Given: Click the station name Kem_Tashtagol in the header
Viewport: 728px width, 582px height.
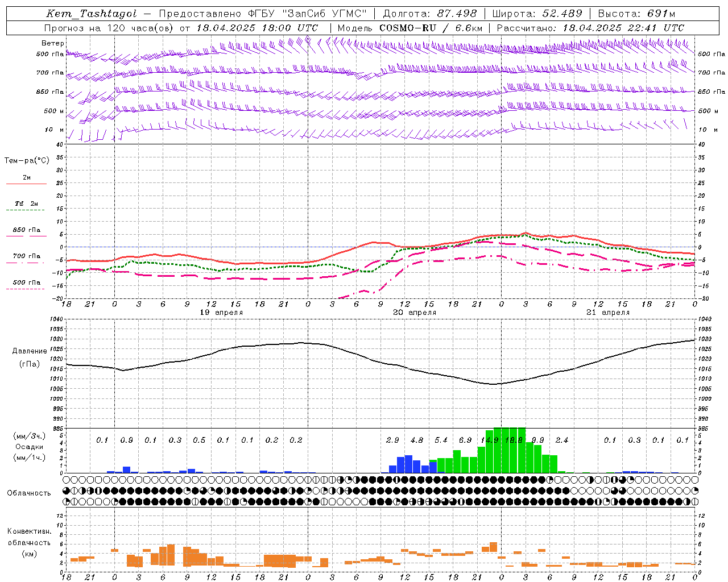Looking at the screenshot, I should click(x=92, y=14).
